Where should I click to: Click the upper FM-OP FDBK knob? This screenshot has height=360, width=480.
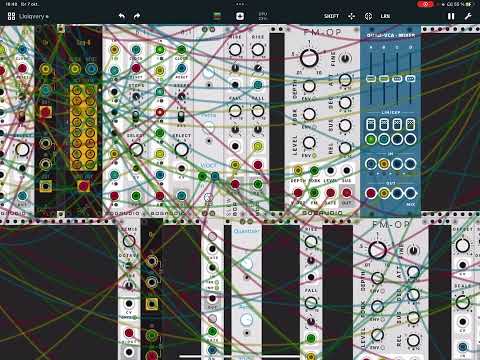tap(309, 114)
